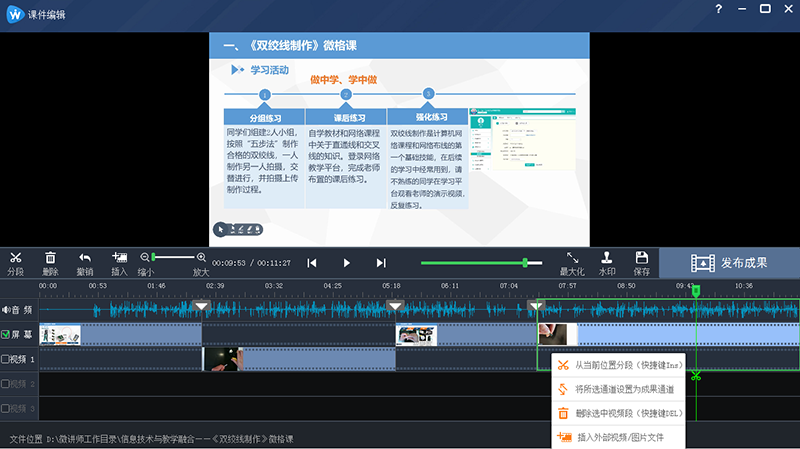This screenshot has width=800, height=449.
Task: Mute the 音频 track speaker toggle
Action: pos(6,310)
